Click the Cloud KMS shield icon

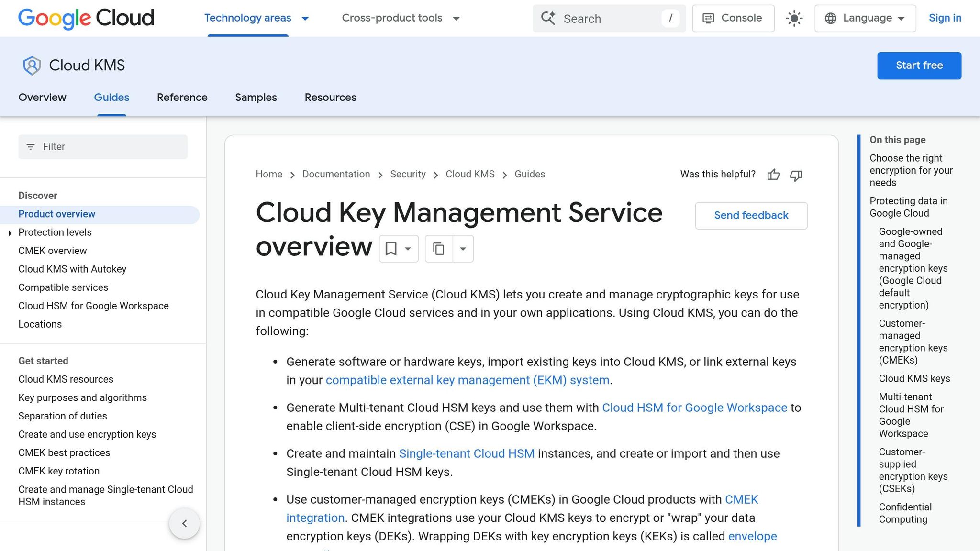(32, 66)
